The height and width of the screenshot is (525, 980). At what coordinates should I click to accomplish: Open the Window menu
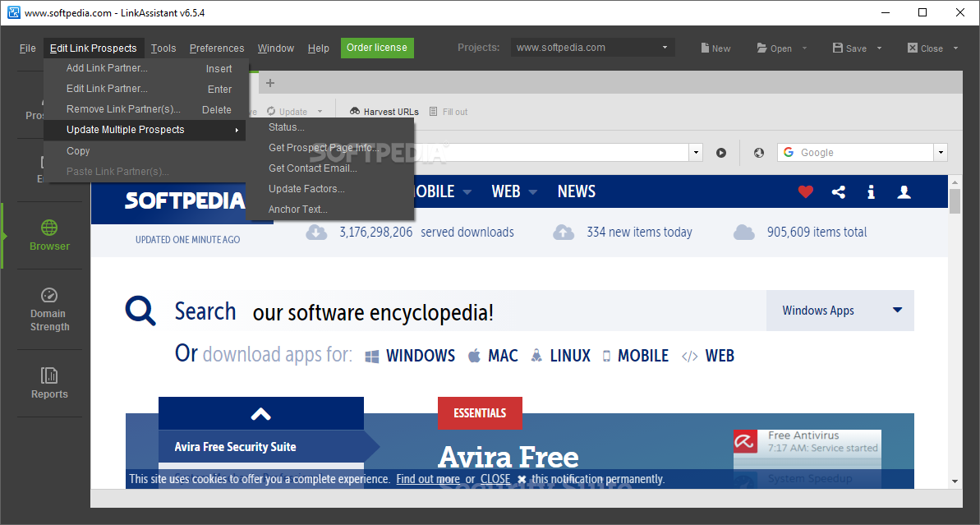(x=276, y=48)
